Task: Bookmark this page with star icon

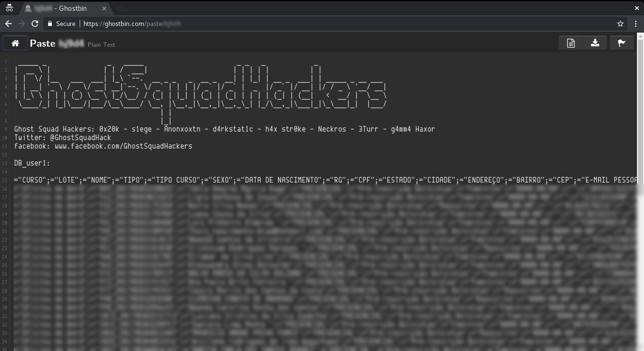Action: coord(620,24)
